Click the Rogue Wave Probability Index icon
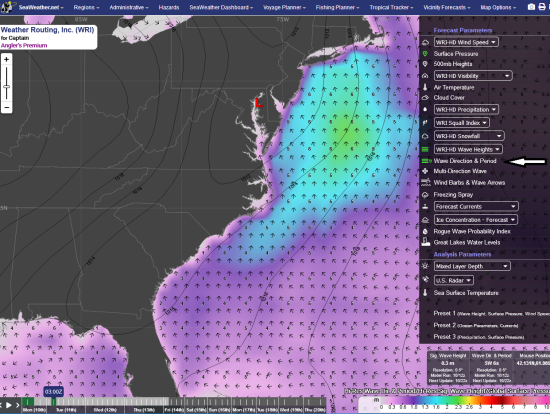The image size is (550, 414). pyautogui.click(x=425, y=232)
